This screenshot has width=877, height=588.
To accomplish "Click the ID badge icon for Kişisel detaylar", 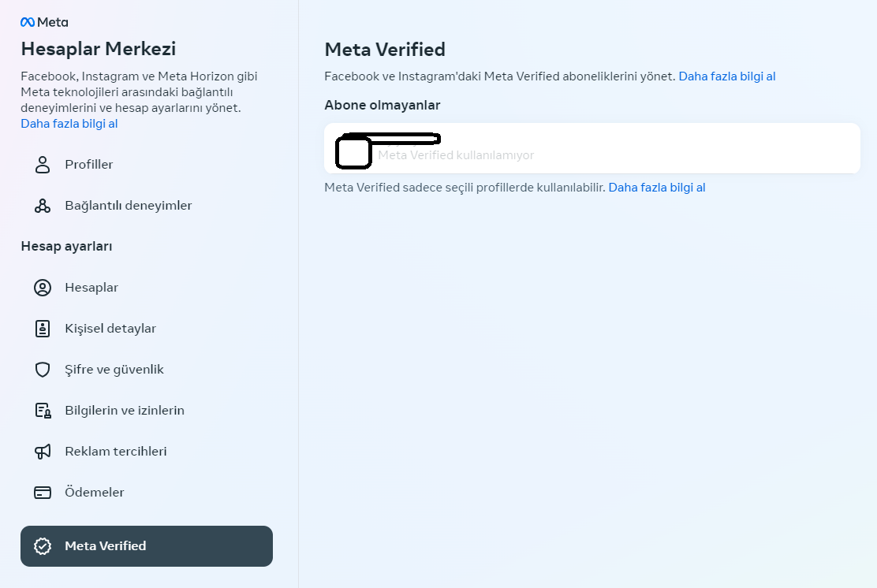I will click(x=43, y=329).
